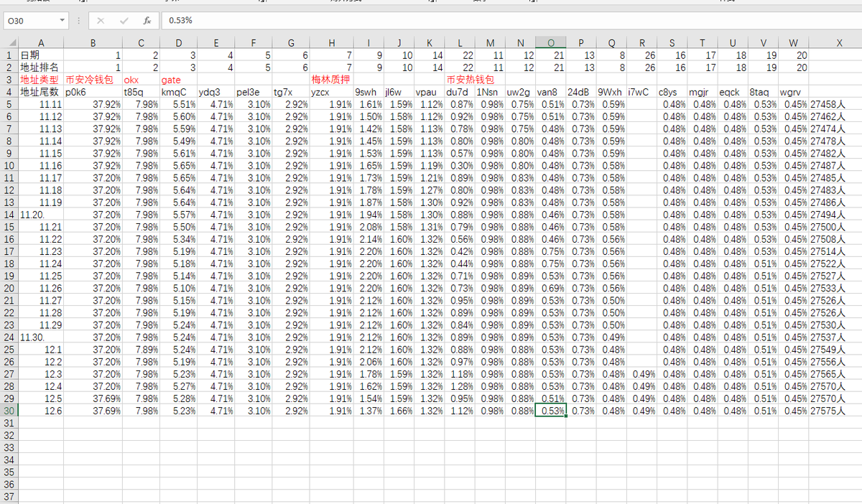The height and width of the screenshot is (504, 862).
Task: Select the red gate cell
Action: pos(178,79)
